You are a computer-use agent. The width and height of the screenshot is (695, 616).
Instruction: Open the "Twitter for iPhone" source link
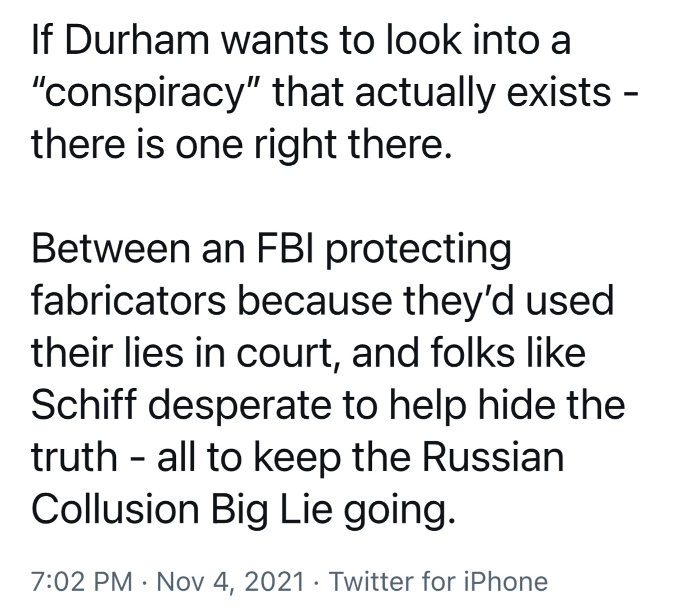click(x=438, y=581)
